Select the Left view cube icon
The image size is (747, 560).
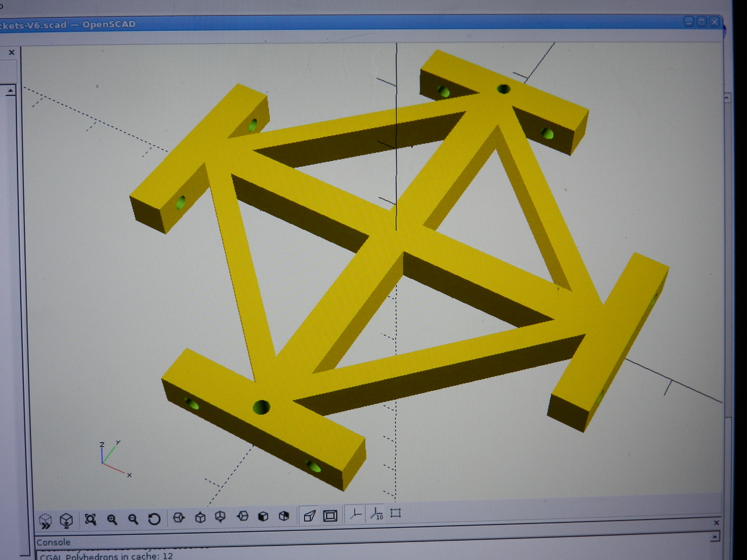coord(242,516)
